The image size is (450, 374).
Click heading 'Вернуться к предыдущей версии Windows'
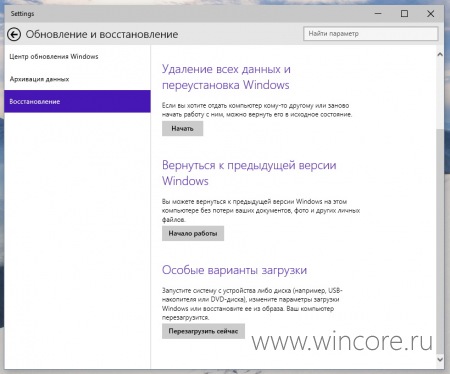249,173
